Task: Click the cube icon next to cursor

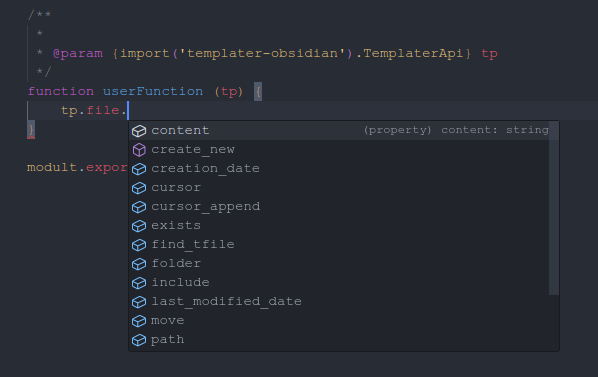Action: coord(139,188)
